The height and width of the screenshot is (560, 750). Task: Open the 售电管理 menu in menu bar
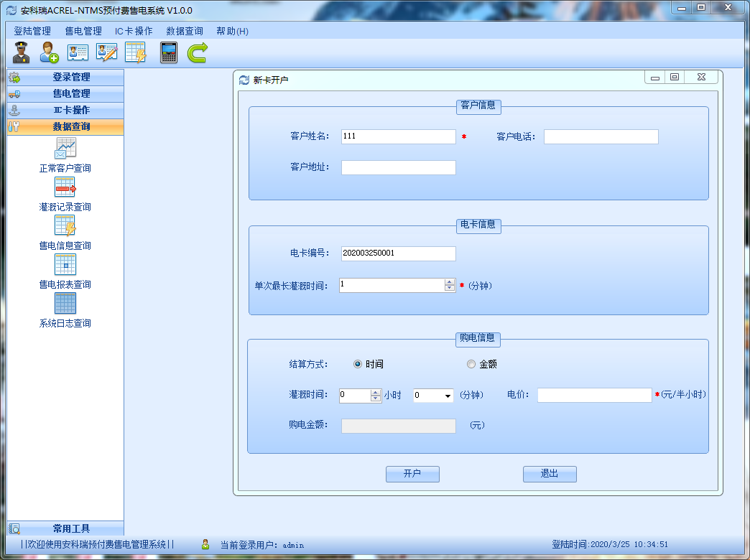(83, 31)
